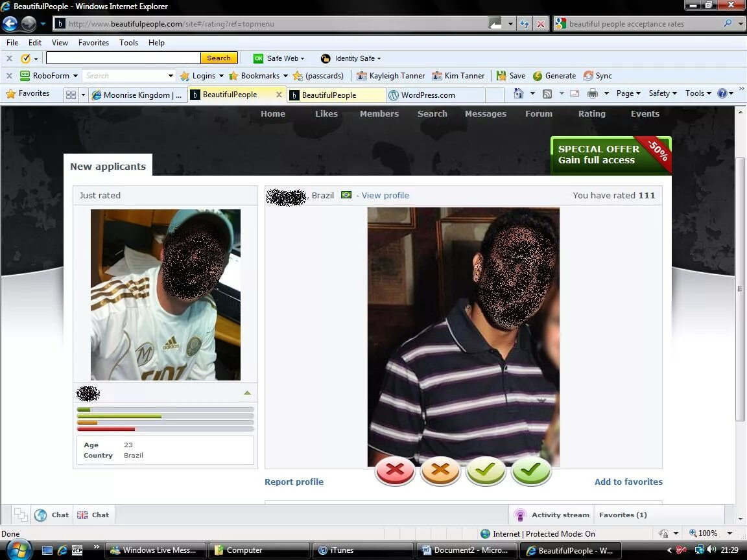Click the just rated profile photo

point(165,295)
